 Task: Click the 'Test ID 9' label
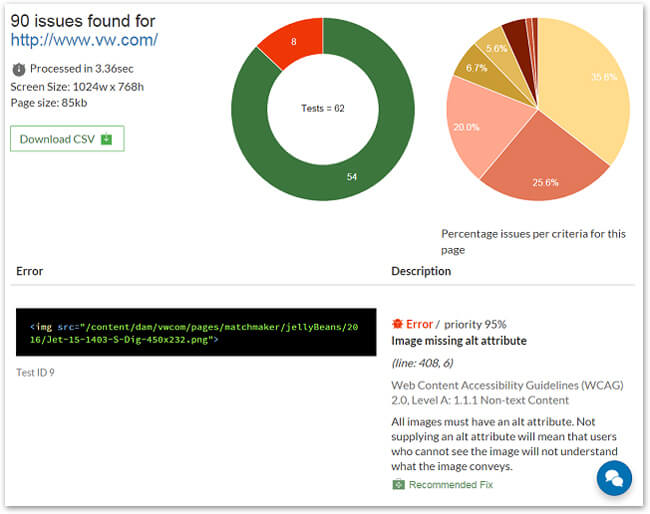tap(35, 372)
